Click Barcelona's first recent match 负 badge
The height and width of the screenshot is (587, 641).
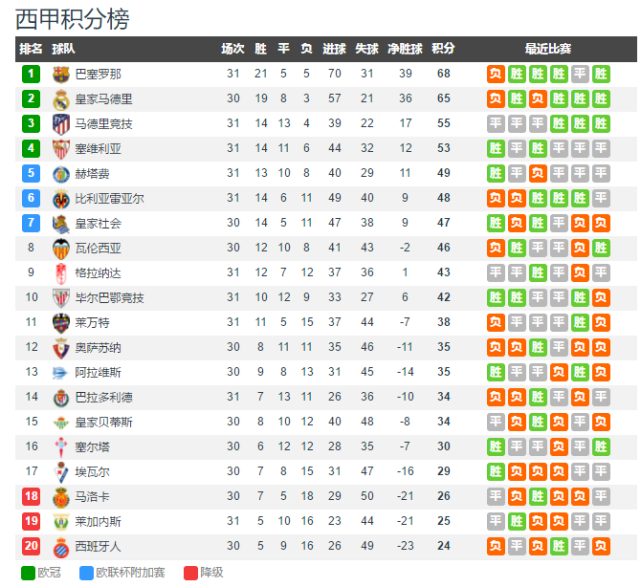pos(496,74)
